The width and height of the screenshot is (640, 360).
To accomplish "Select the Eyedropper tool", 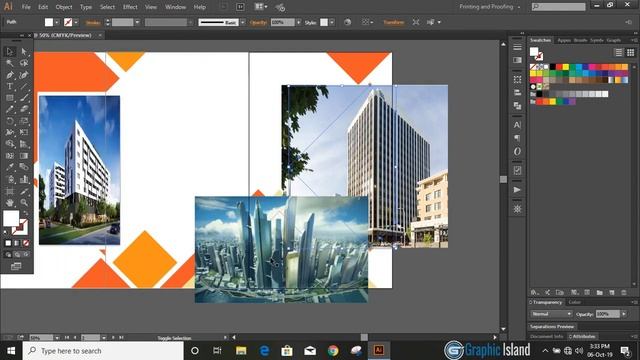I will [10, 167].
